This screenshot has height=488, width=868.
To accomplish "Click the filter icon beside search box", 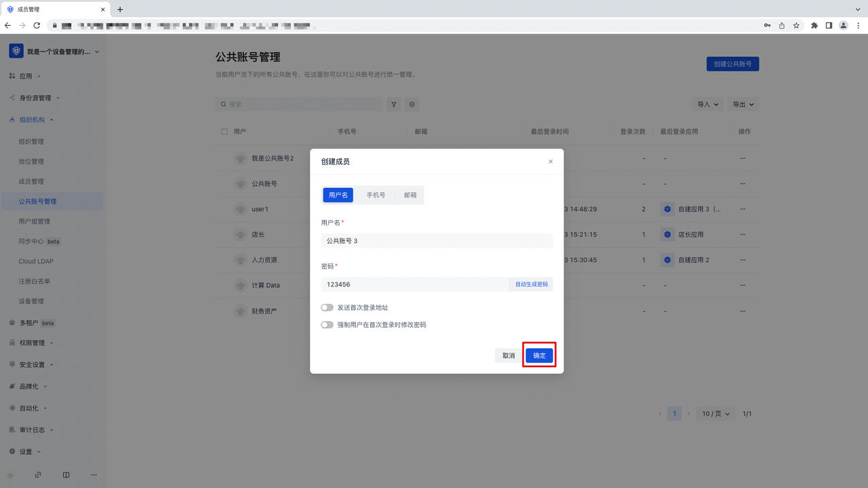I will click(x=393, y=105).
